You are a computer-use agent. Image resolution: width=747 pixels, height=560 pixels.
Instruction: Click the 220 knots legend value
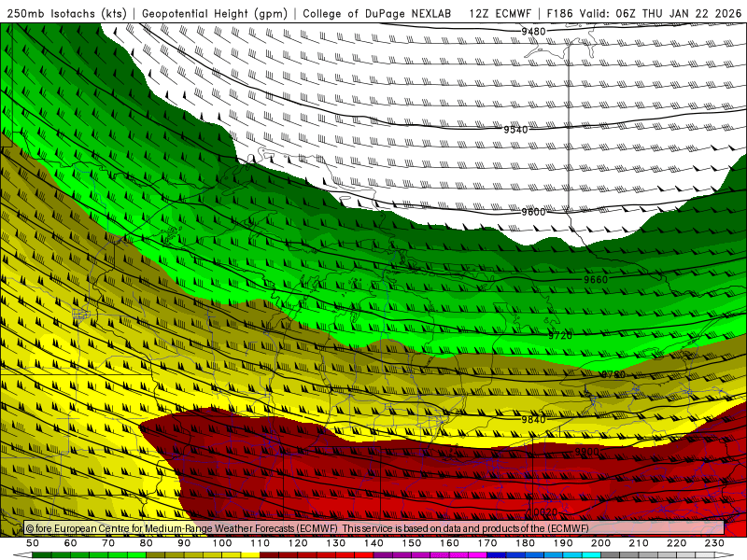click(676, 543)
